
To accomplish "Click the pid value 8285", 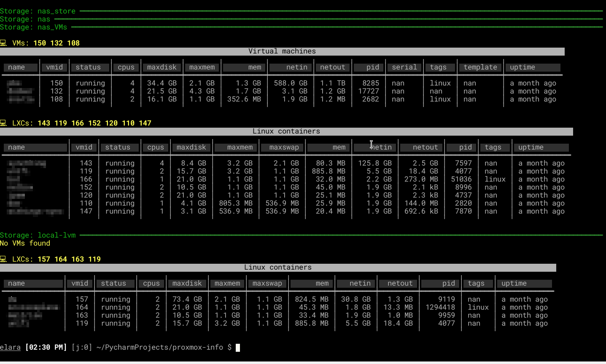I will click(371, 83).
